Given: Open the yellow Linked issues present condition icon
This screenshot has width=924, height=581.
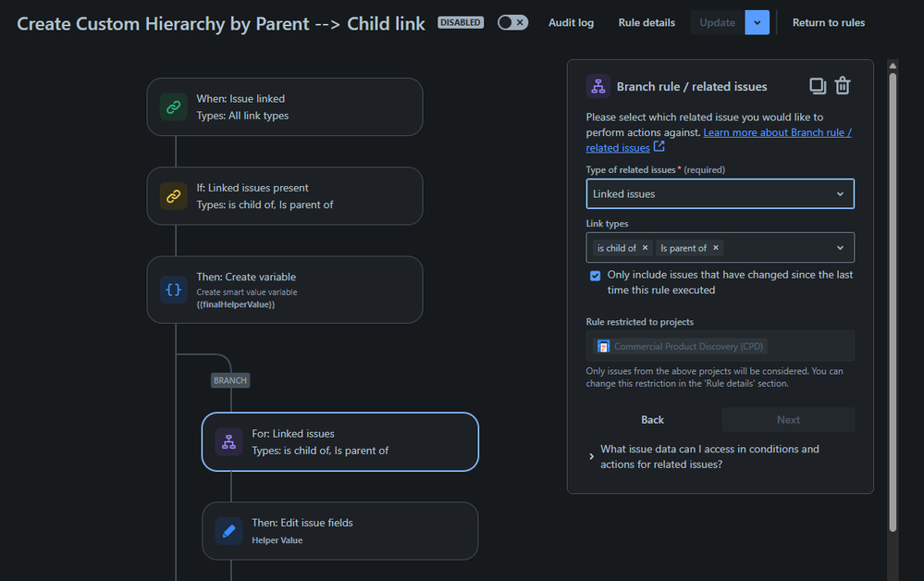Looking at the screenshot, I should pos(173,196).
